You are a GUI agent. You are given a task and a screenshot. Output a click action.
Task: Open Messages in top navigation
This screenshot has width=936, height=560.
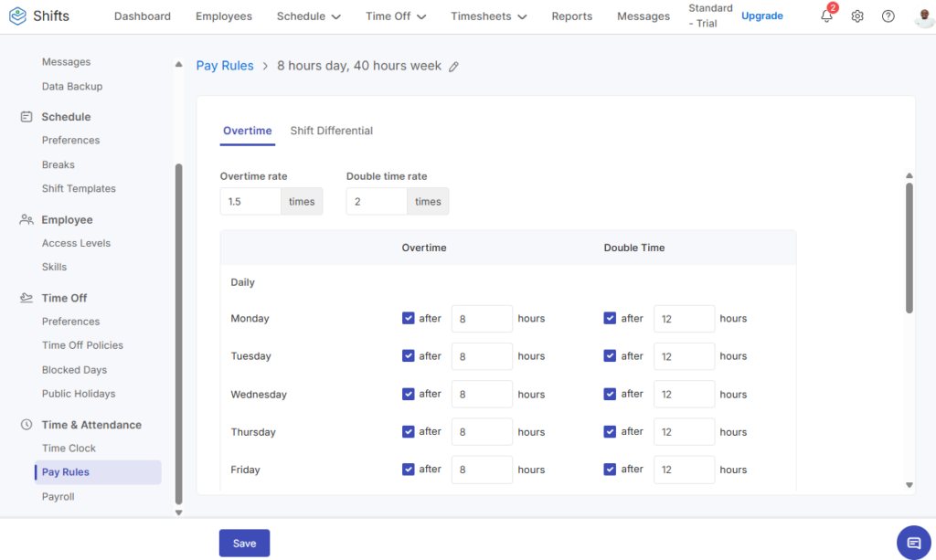(643, 16)
